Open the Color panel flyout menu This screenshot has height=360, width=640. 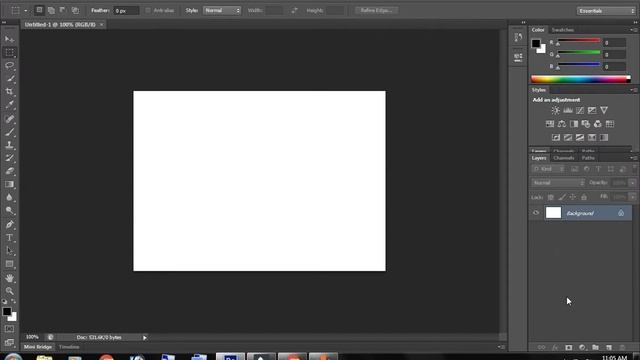pos(633,30)
